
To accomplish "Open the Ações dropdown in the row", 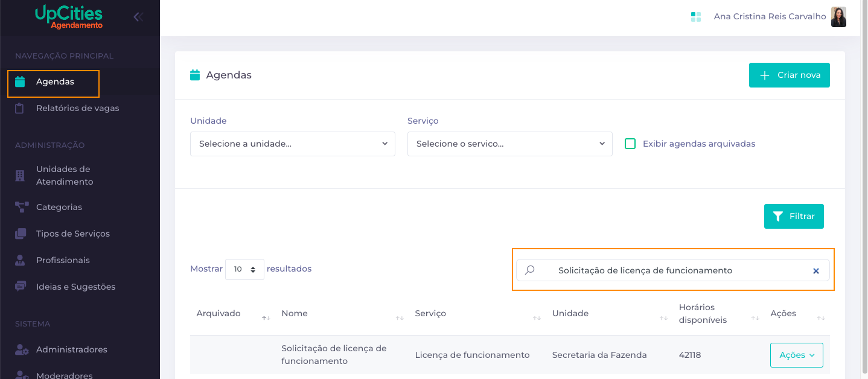I will (797, 355).
